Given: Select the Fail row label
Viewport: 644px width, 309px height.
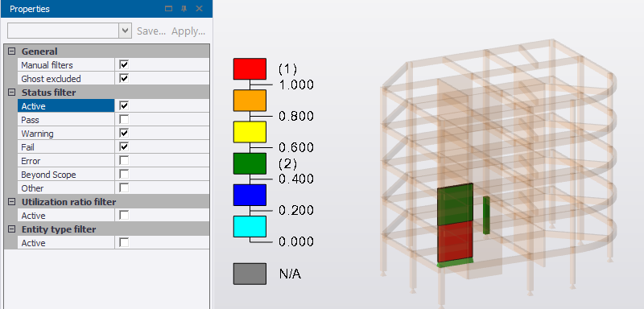Looking at the screenshot, I should (27, 147).
